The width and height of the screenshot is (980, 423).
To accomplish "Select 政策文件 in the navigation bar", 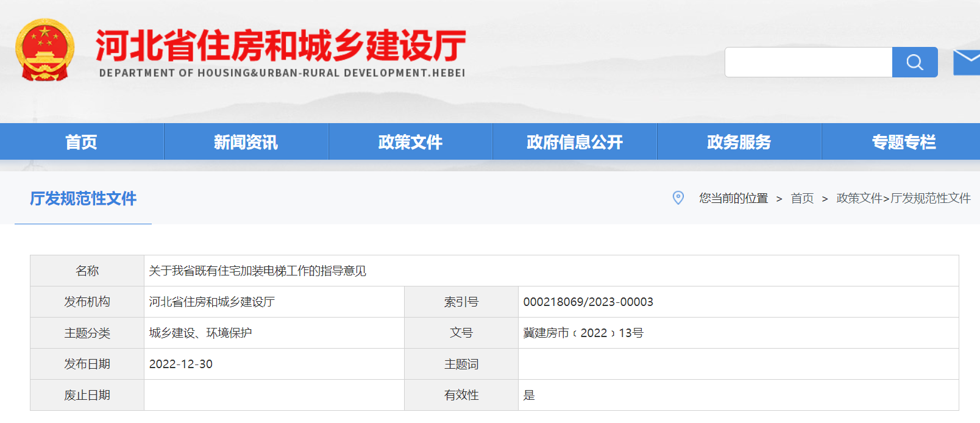I will pyautogui.click(x=410, y=142).
